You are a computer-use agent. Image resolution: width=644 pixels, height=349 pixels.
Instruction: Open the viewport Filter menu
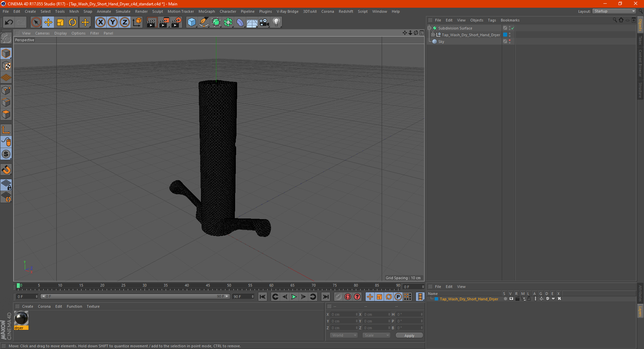tap(95, 33)
